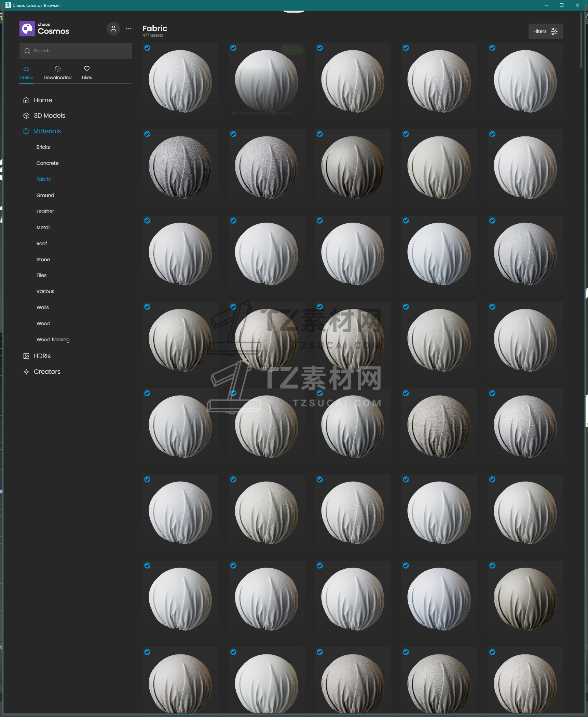Click downloaded badge on top row's first fabric
This screenshot has height=717, width=588.
(x=147, y=48)
